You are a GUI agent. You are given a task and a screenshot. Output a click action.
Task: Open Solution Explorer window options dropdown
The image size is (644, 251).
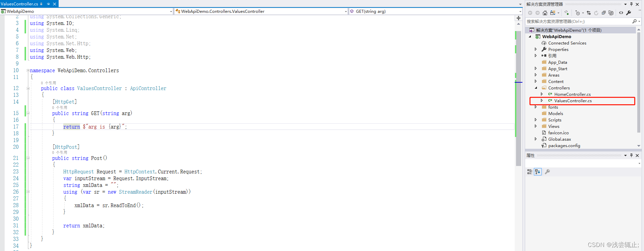[x=625, y=4]
